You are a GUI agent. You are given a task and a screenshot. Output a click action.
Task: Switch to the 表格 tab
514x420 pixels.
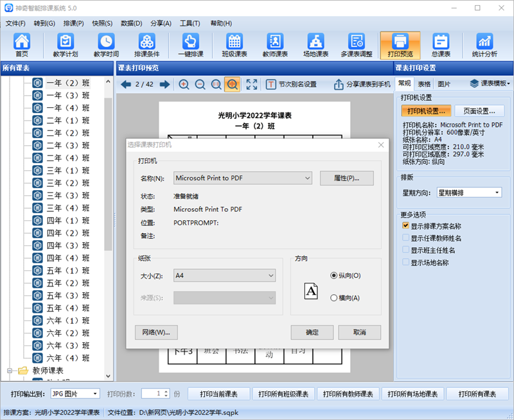[424, 84]
